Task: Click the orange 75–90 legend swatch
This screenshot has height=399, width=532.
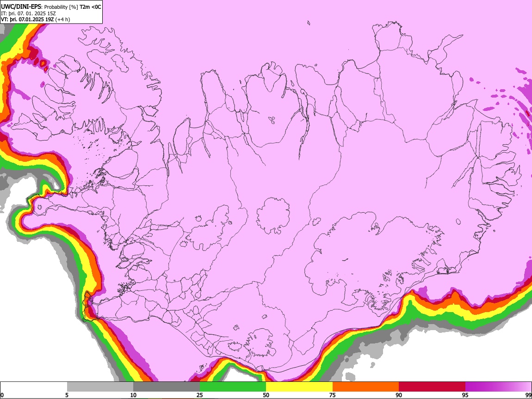Action: tap(365, 387)
